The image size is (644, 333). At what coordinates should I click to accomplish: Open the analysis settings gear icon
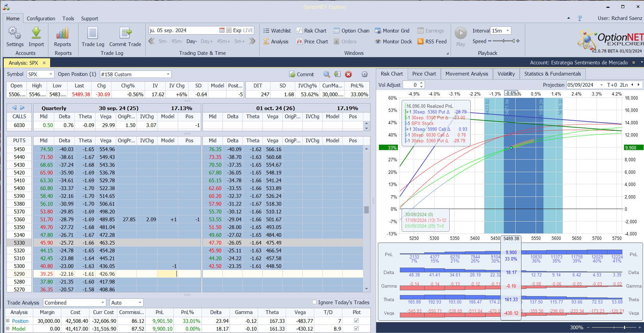pyautogui.click(x=365, y=74)
